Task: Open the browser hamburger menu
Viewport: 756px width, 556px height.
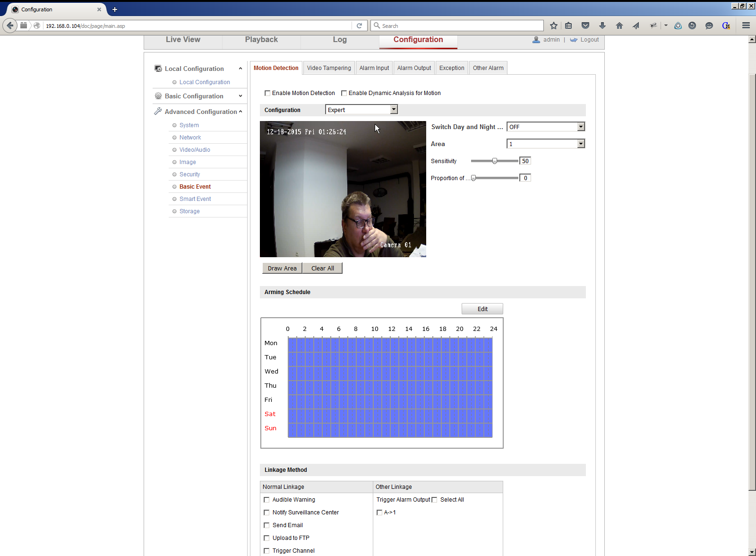Action: point(746,26)
